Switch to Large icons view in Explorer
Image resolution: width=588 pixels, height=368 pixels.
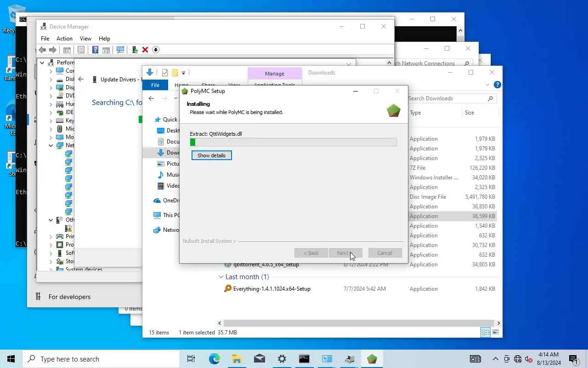[x=496, y=333]
